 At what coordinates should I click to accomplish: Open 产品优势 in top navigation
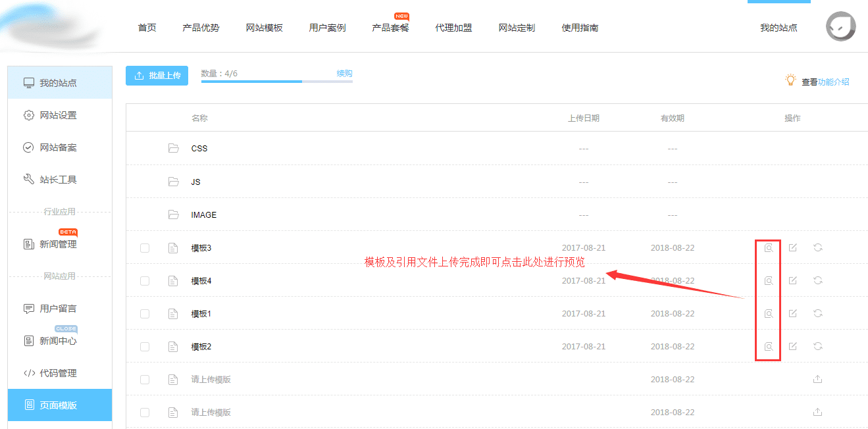pyautogui.click(x=201, y=28)
